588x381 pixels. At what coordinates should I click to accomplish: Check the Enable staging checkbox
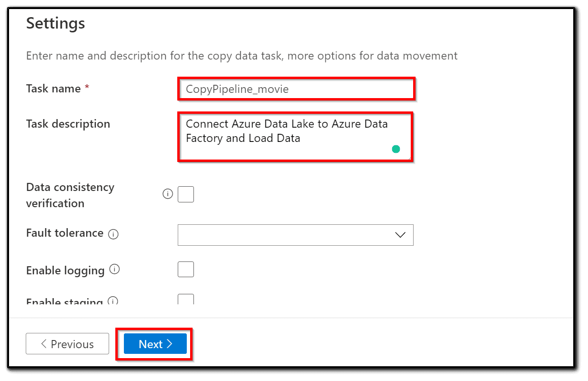(x=186, y=300)
